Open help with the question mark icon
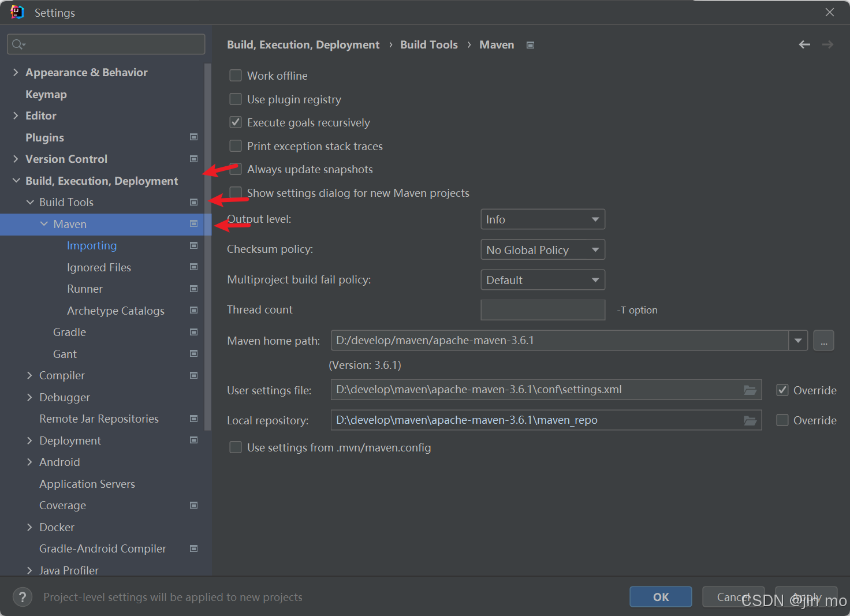 coord(23,597)
